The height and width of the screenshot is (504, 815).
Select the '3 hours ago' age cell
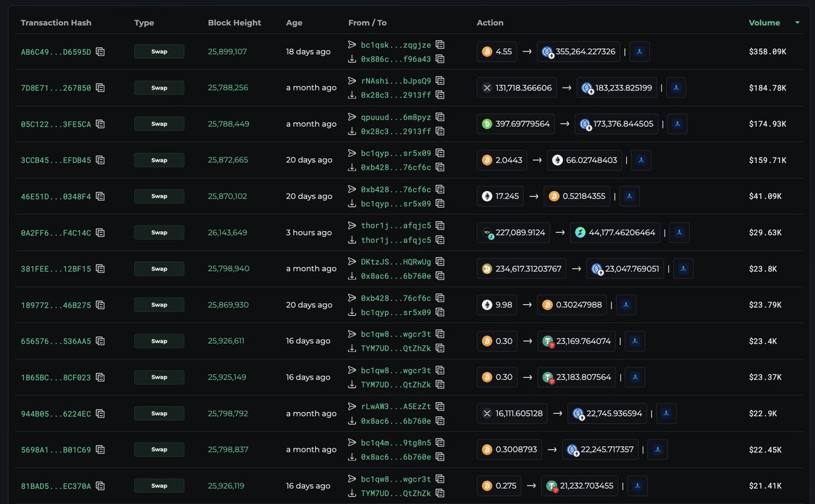click(x=309, y=232)
